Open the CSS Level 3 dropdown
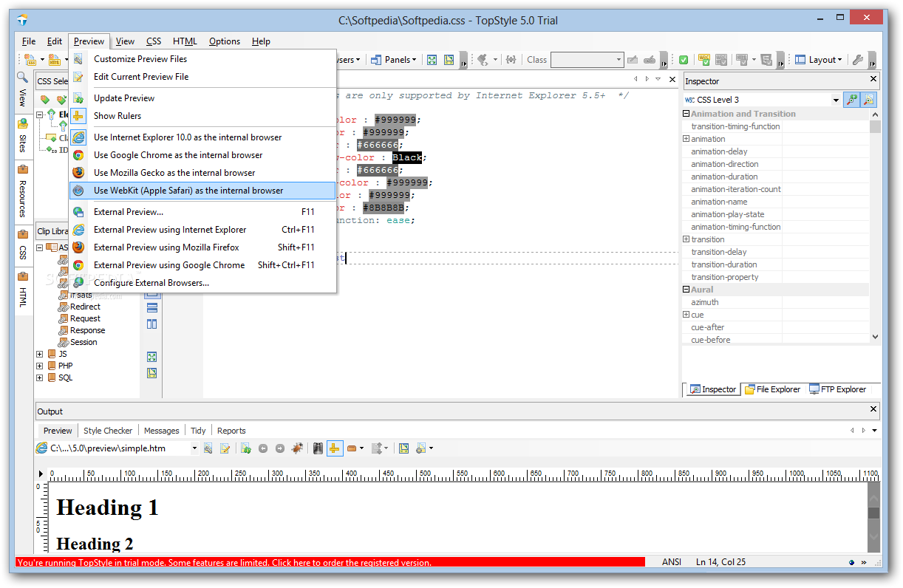903x588 pixels. point(836,100)
